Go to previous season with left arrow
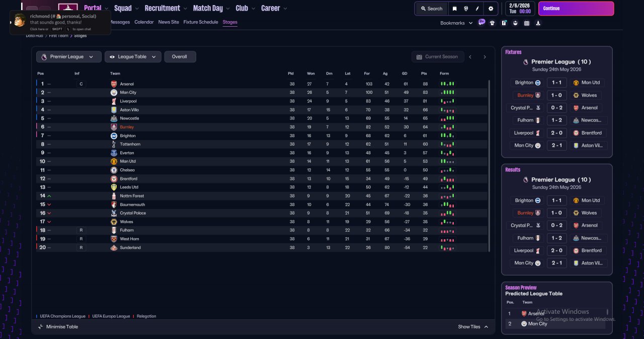This screenshot has width=644, height=339. coord(470,57)
